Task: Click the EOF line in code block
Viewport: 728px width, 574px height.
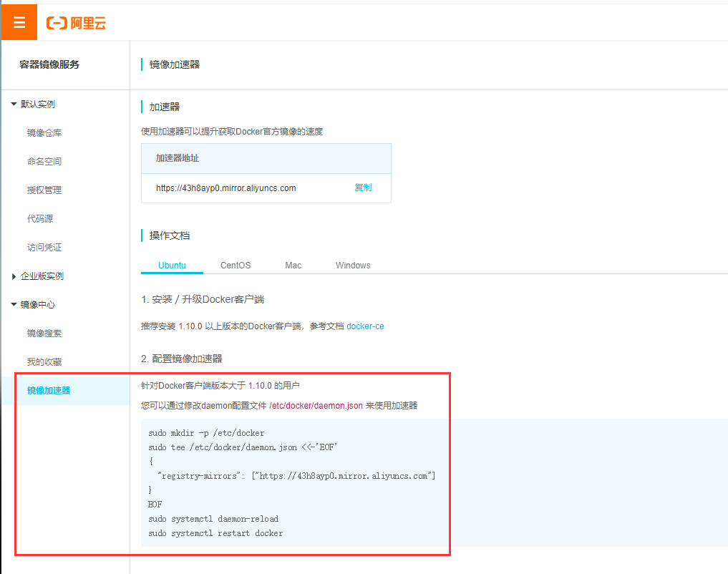Action: point(155,505)
